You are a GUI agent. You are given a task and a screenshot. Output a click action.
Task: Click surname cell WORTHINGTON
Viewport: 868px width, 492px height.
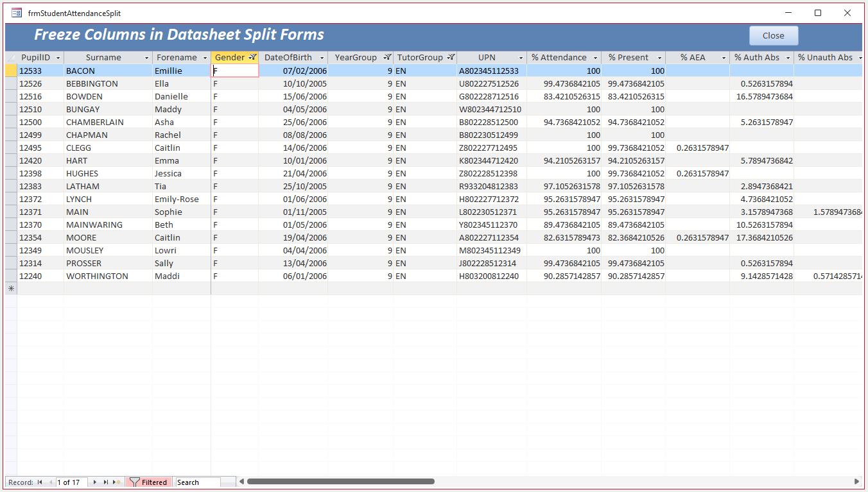tap(108, 276)
